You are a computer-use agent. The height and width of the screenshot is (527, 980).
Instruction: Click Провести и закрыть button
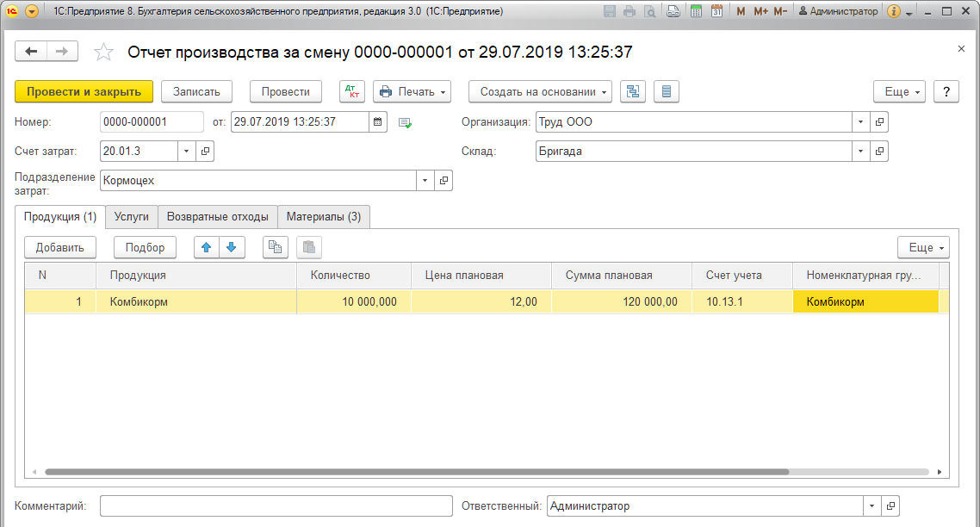pyautogui.click(x=84, y=91)
